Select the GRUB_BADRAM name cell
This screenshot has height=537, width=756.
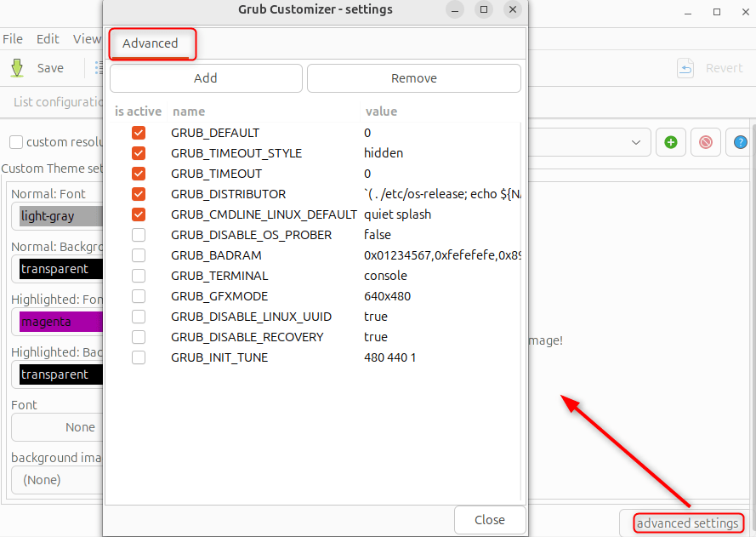click(x=216, y=255)
